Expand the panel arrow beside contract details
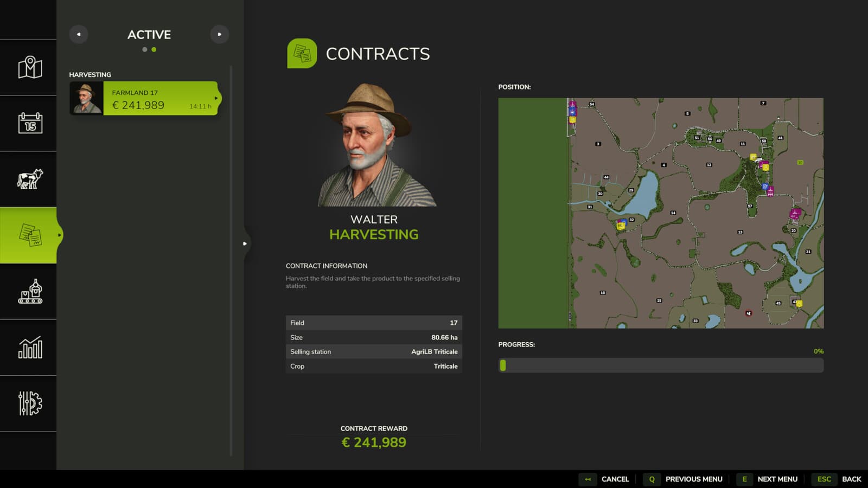The image size is (868, 488). pos(245,243)
